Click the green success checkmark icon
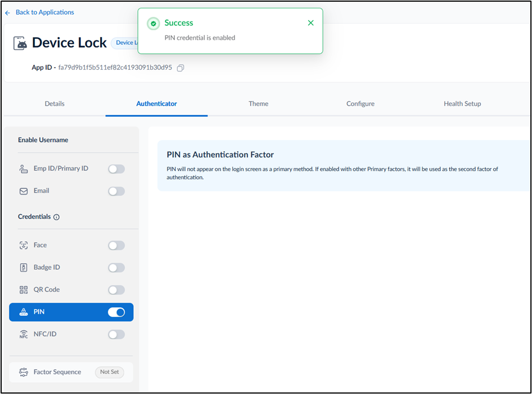Viewport: 532px width, 394px height. (154, 24)
